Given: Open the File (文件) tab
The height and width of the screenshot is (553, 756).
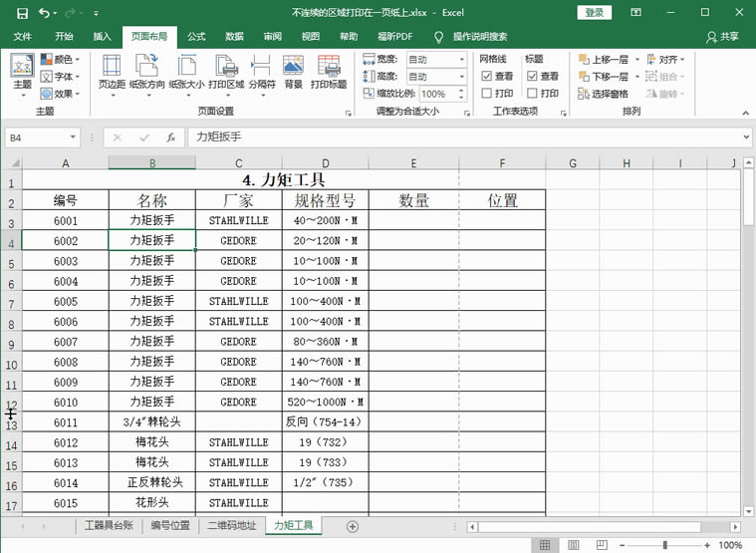Looking at the screenshot, I should click(x=23, y=37).
